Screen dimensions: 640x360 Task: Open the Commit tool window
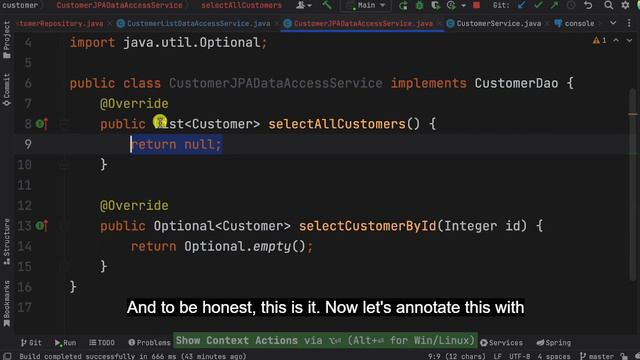pos(7,90)
